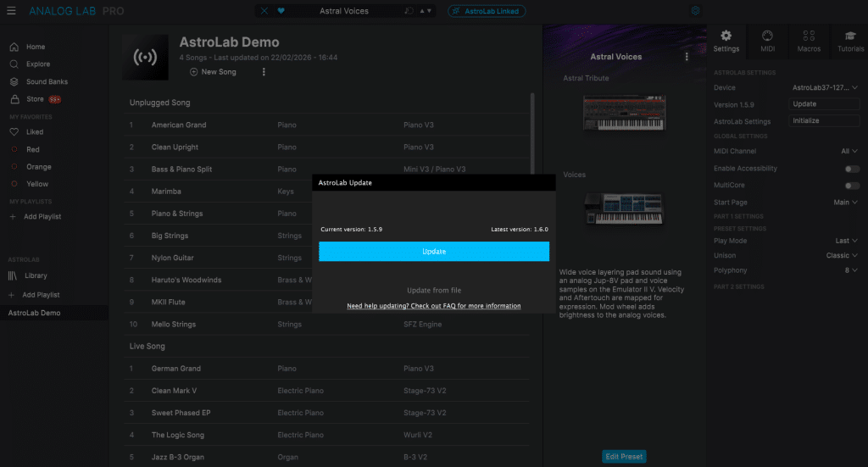
Task: Open Polyphony dropdown
Action: pos(851,270)
